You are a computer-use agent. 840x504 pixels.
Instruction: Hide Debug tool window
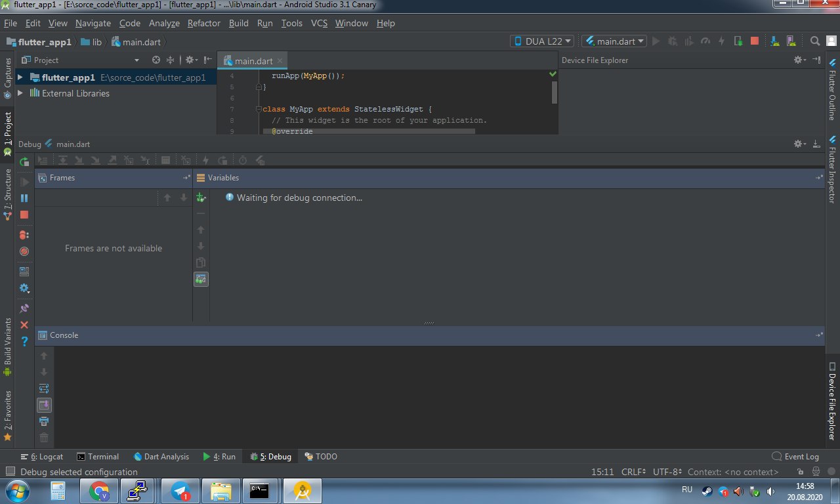coord(816,144)
